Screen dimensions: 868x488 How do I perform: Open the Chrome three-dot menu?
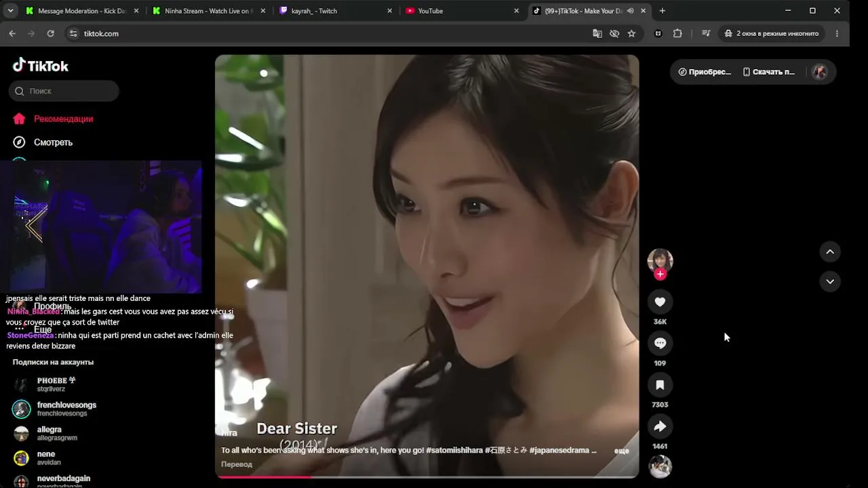(837, 33)
